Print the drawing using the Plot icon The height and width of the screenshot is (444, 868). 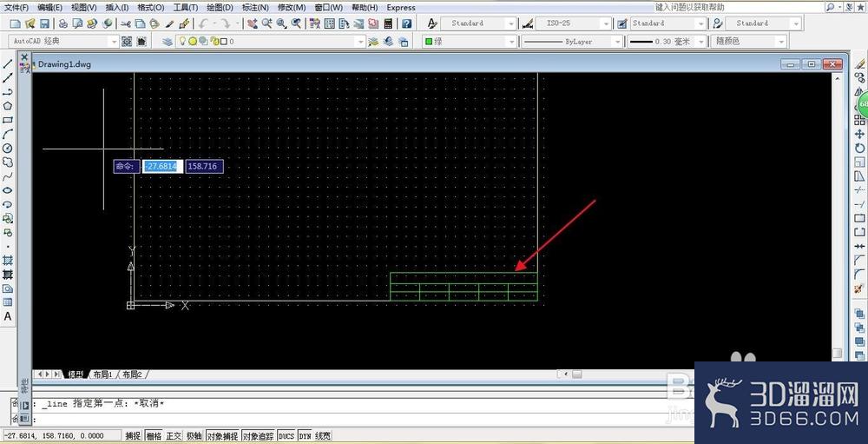click(x=63, y=23)
